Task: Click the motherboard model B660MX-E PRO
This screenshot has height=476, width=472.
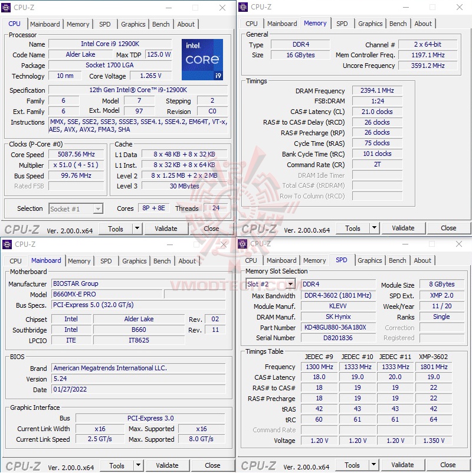Action: click(x=107, y=294)
